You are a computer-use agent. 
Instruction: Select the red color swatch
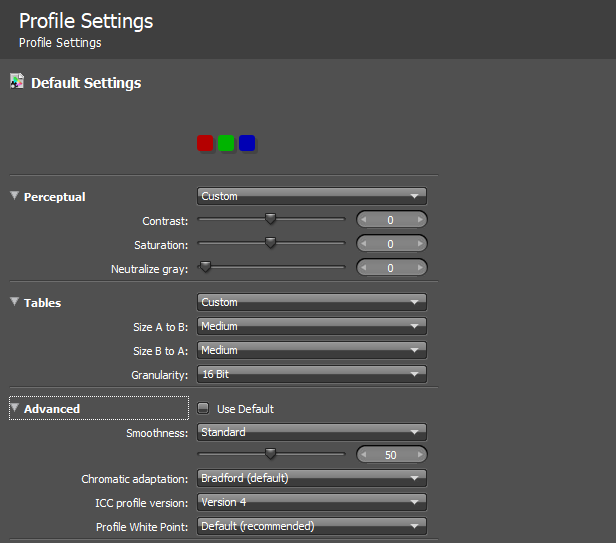pyautogui.click(x=205, y=143)
